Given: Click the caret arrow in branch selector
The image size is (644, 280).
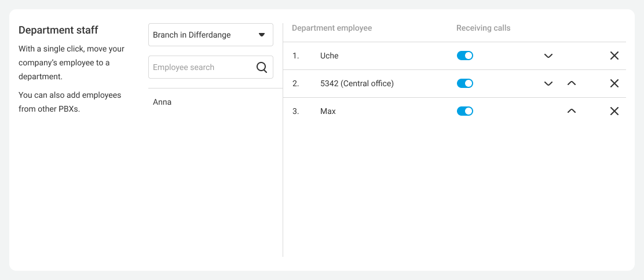Looking at the screenshot, I should pos(262,35).
